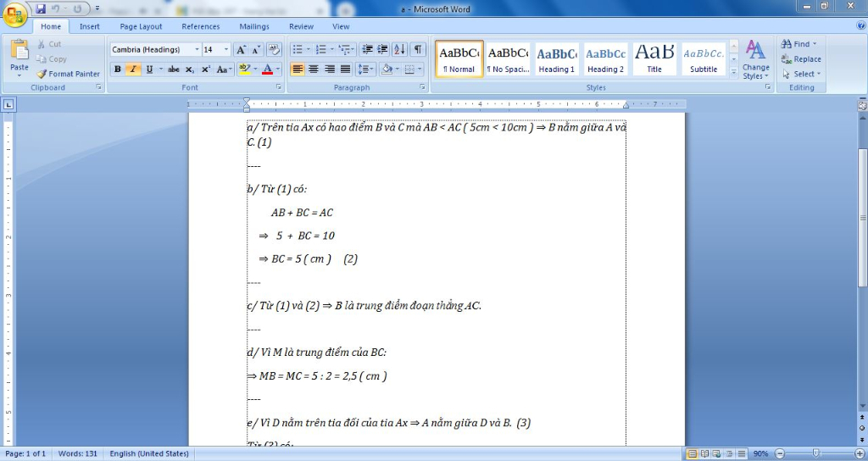
Task: Open Replace dialog from Editing group
Action: coord(801,59)
